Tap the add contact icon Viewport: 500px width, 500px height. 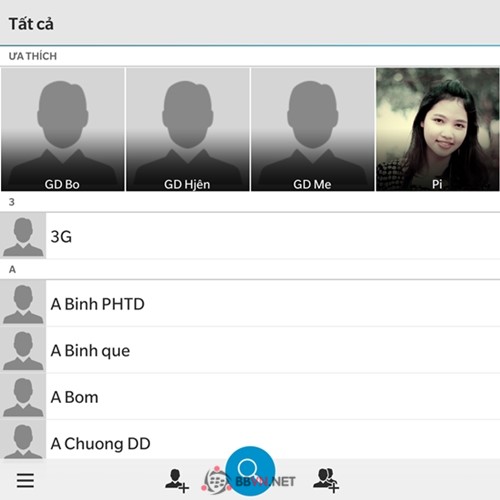(x=177, y=481)
